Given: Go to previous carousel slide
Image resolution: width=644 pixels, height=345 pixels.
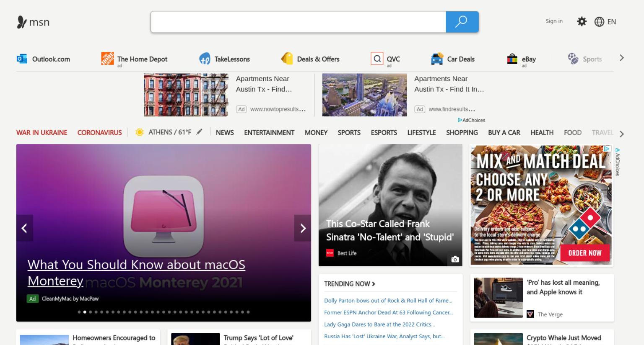Looking at the screenshot, I should tap(24, 228).
